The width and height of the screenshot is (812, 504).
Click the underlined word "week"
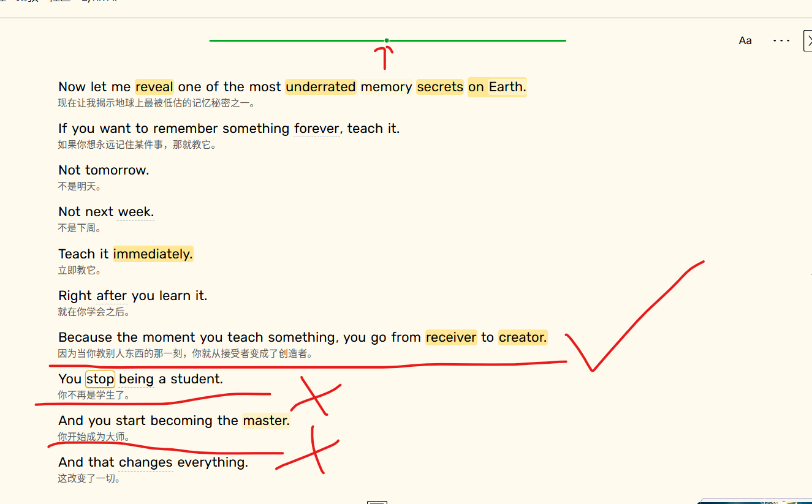point(135,212)
